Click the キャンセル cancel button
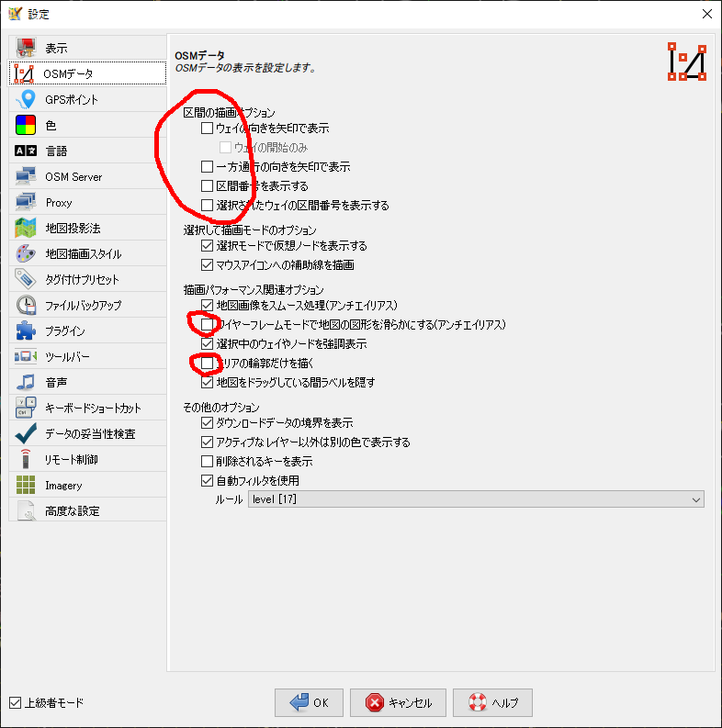The image size is (722, 728). [398, 703]
